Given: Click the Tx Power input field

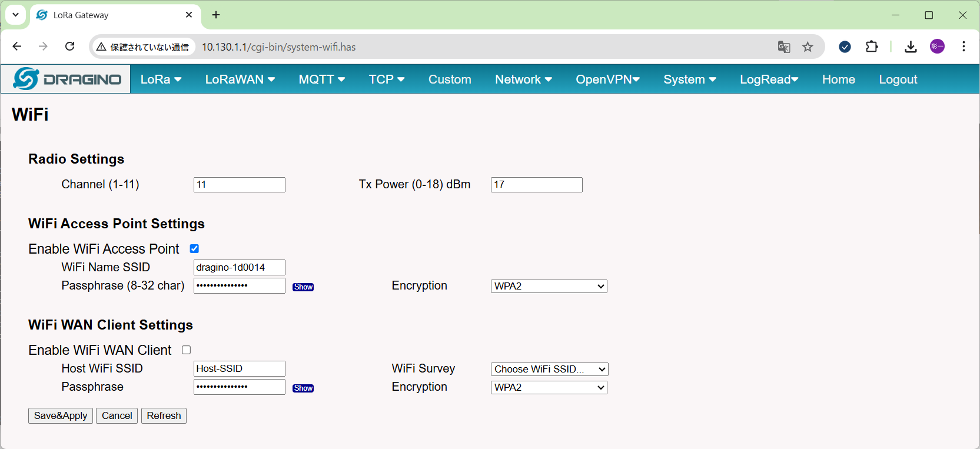Looking at the screenshot, I should (536, 185).
